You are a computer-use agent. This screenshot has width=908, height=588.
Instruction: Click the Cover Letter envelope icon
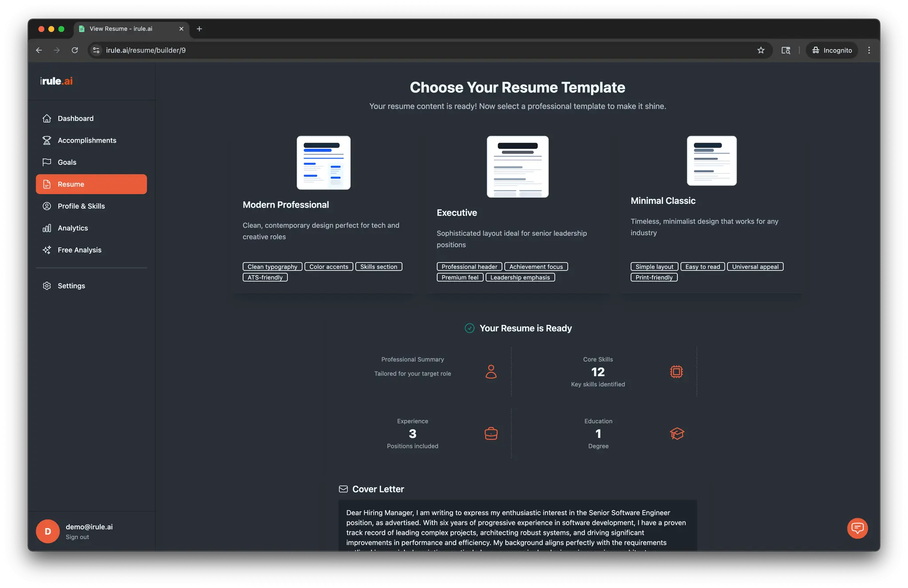coord(343,489)
